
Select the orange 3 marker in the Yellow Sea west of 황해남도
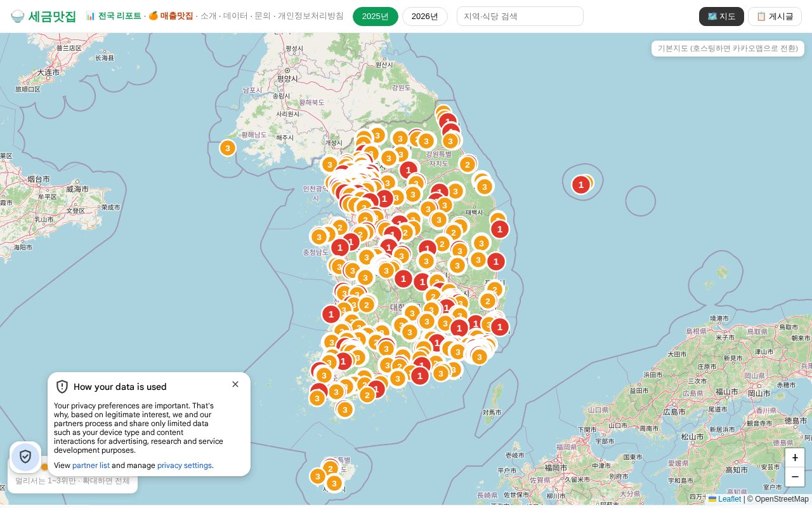coord(228,148)
